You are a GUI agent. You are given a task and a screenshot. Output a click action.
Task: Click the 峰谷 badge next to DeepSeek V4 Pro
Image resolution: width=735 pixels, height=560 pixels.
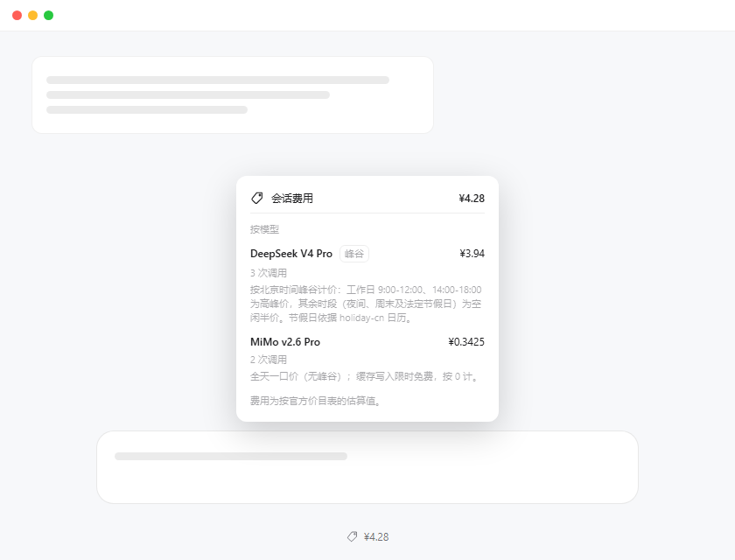click(x=353, y=254)
